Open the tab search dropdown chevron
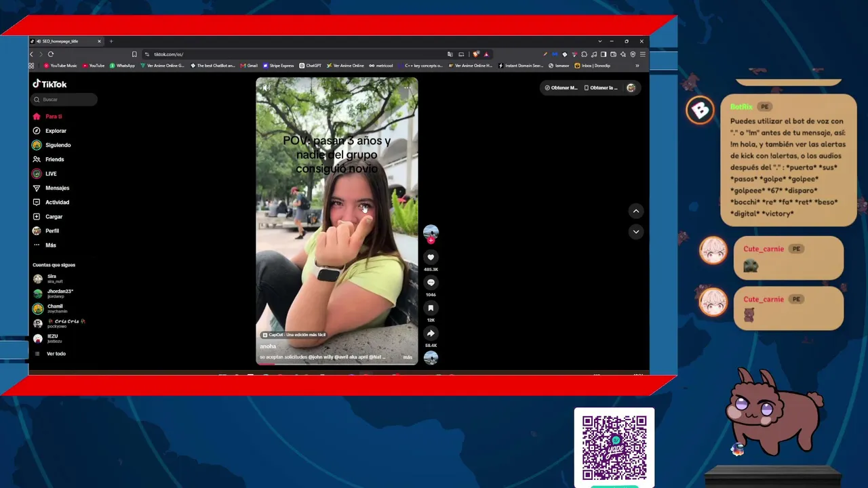The image size is (868, 488). (x=599, y=41)
